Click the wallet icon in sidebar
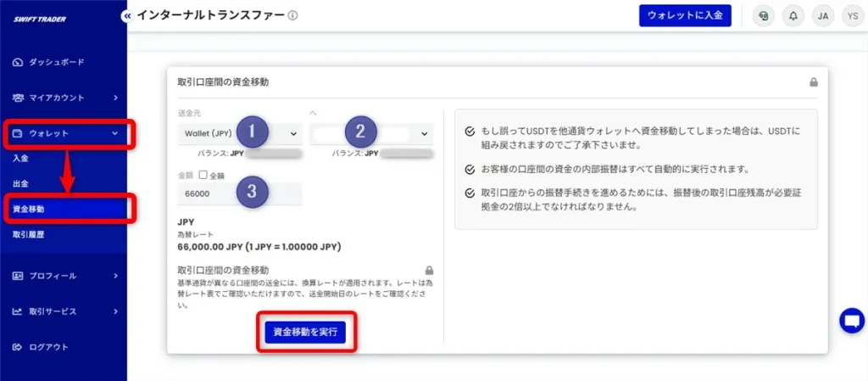The width and height of the screenshot is (868, 381). point(17,133)
